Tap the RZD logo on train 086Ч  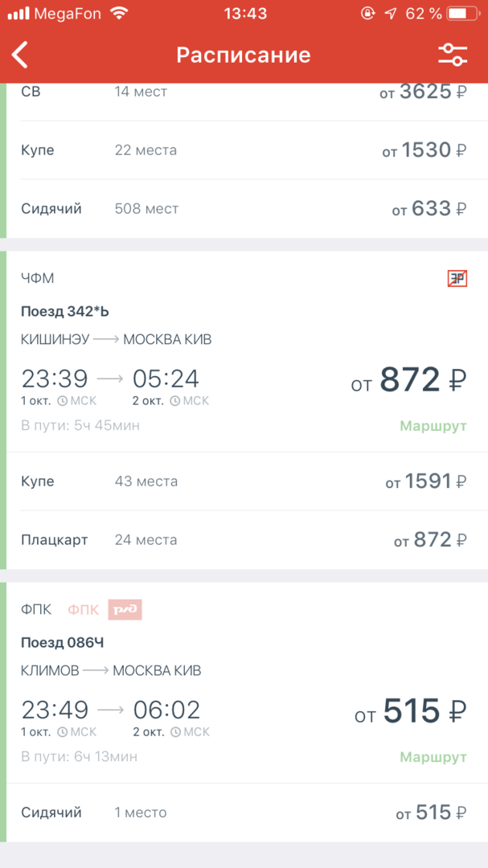coord(125,610)
